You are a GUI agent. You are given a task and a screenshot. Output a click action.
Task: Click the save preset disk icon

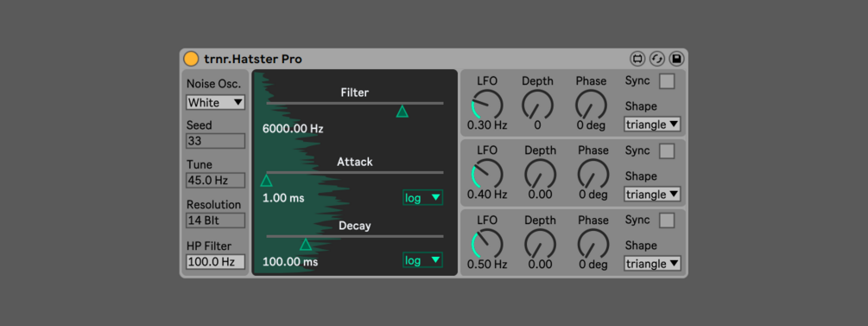pos(676,58)
